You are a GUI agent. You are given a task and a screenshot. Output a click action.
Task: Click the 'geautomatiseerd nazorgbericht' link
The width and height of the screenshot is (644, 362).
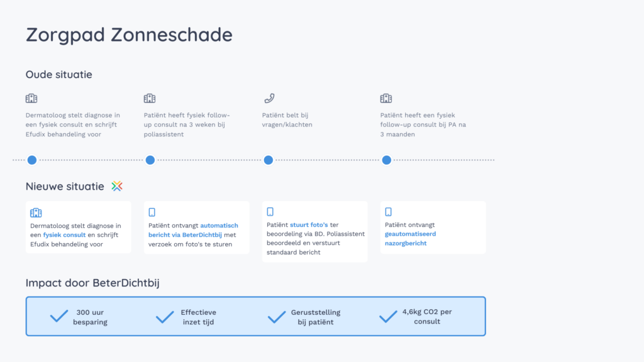[x=410, y=238]
